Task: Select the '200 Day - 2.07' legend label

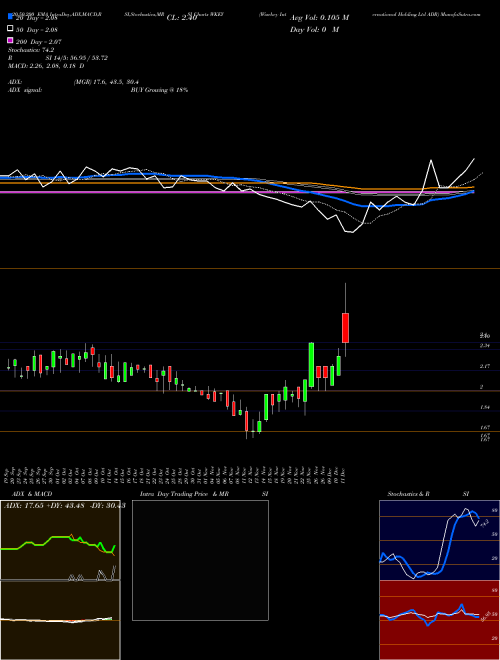Action: [38, 42]
